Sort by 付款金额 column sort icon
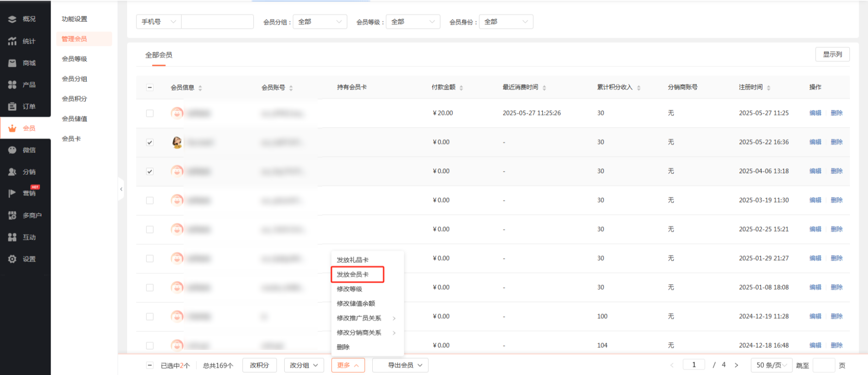The width and height of the screenshot is (868, 375). pyautogui.click(x=461, y=88)
